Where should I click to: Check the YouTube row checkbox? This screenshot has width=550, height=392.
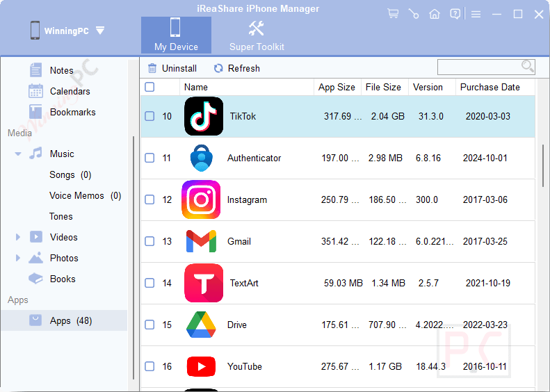click(x=149, y=366)
